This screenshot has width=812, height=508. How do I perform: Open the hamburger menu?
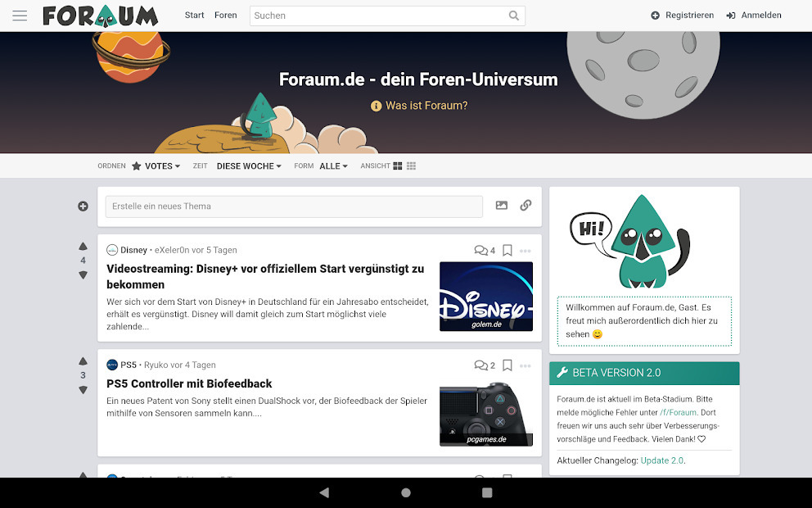pos(20,16)
